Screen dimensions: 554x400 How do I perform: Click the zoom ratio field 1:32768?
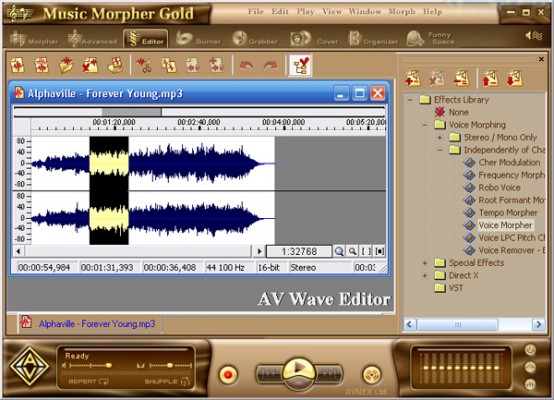(299, 251)
